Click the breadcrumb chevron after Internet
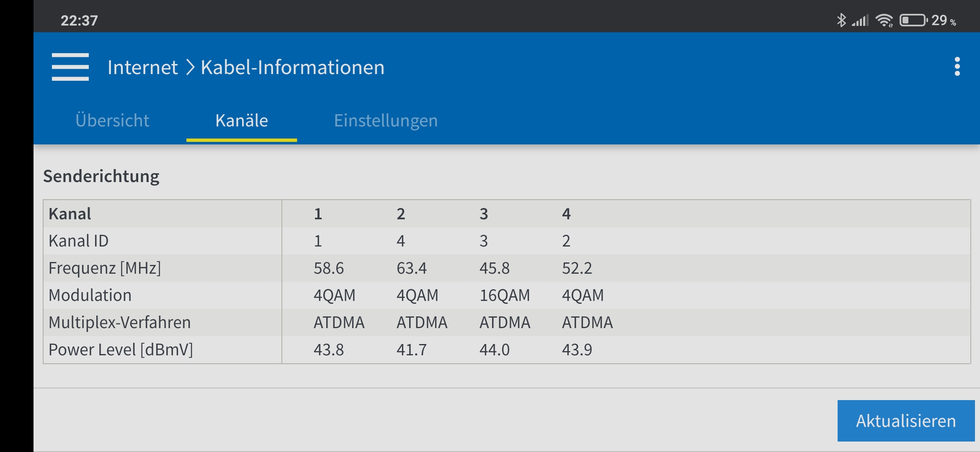Viewport: 980px width, 452px height. 190,67
